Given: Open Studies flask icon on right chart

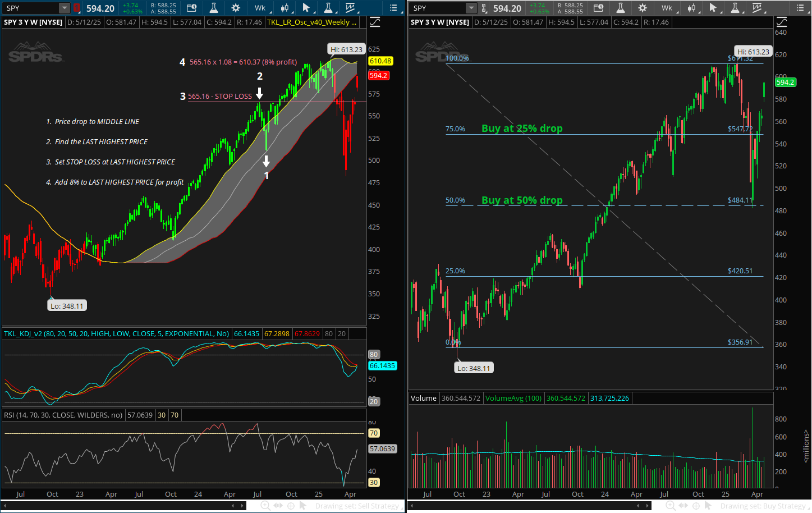Looking at the screenshot, I should 621,8.
